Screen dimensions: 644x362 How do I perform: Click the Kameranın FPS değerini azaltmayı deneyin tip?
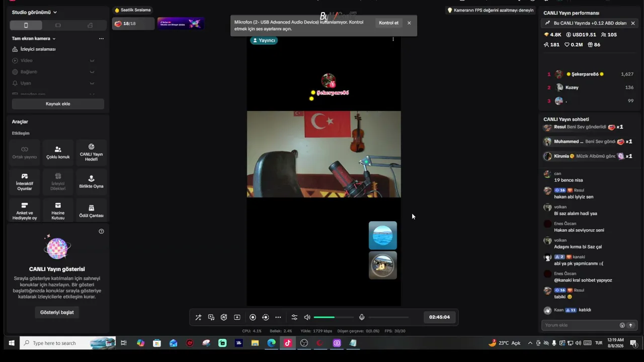click(491, 10)
